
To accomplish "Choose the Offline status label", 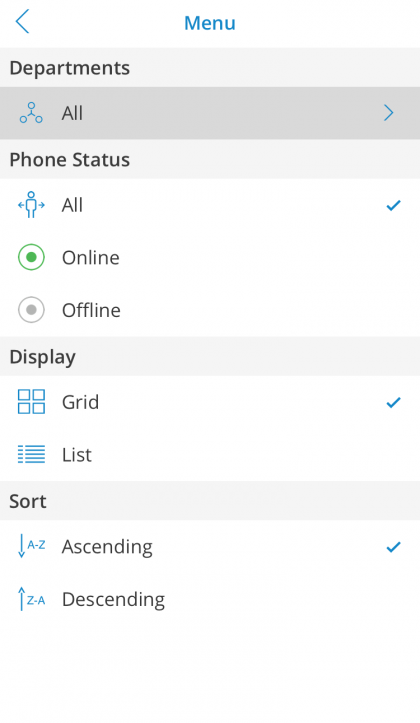I will 91,310.
